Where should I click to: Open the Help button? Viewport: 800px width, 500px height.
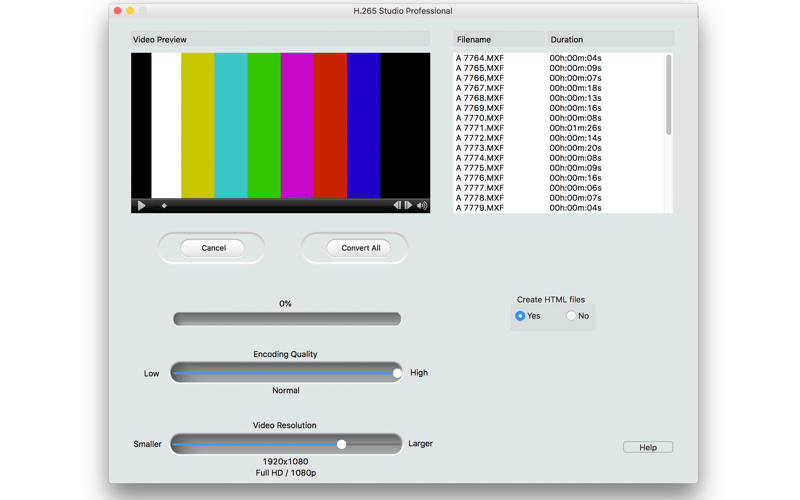[648, 447]
